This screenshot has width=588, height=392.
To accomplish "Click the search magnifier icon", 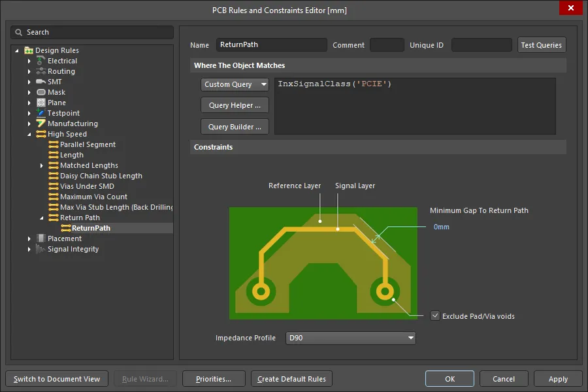I will click(x=18, y=32).
